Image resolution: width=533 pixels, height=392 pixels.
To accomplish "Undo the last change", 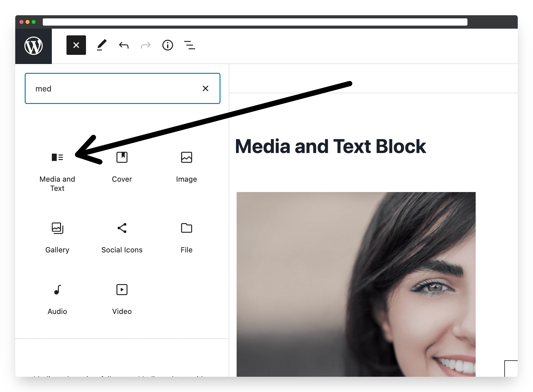I will point(124,45).
